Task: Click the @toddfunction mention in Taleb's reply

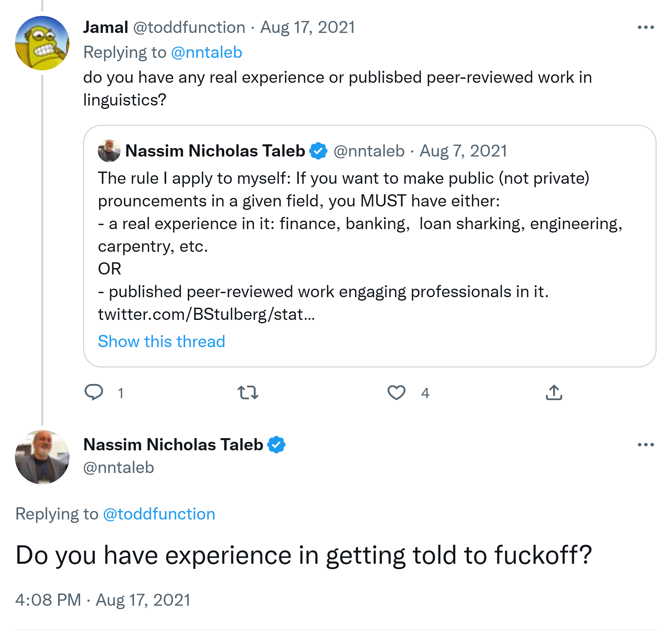Action: 159,514
